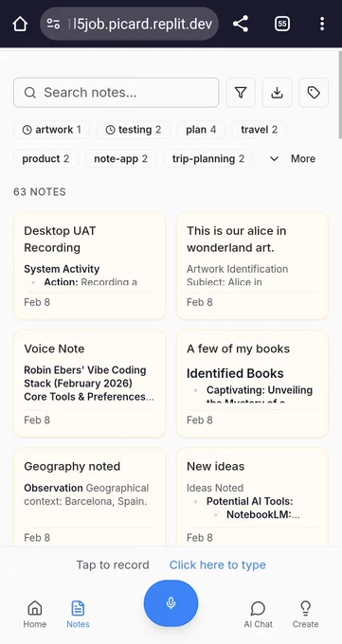Open the Create tab
This screenshot has width=342, height=644.
(x=305, y=614)
